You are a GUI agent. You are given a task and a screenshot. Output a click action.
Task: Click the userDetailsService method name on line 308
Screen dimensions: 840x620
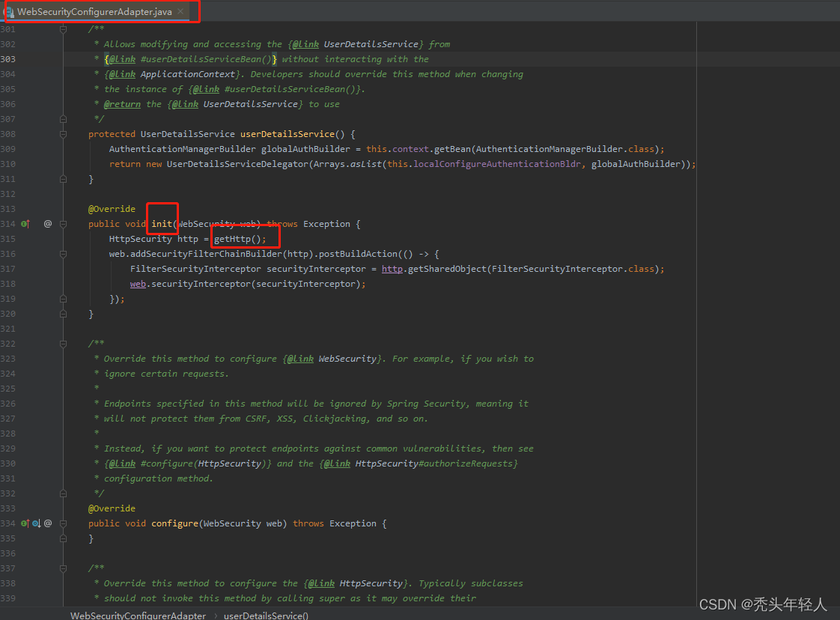[287, 134]
